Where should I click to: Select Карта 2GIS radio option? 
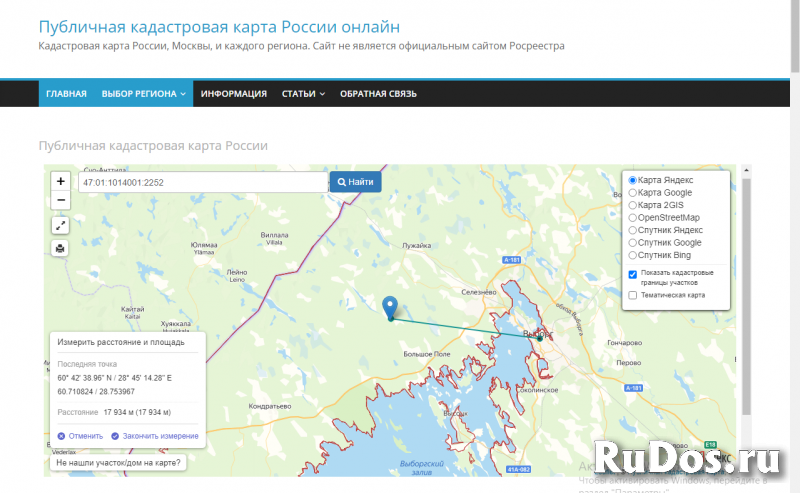click(633, 205)
